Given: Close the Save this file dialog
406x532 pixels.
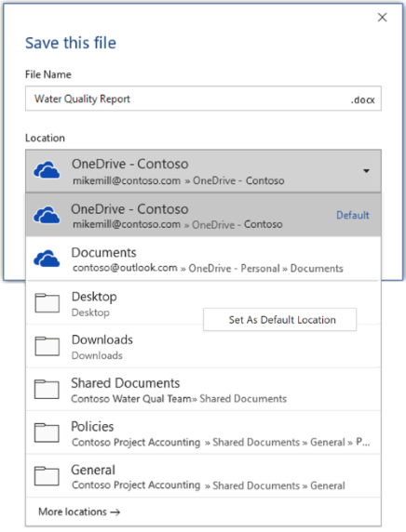Looking at the screenshot, I should 382,18.
